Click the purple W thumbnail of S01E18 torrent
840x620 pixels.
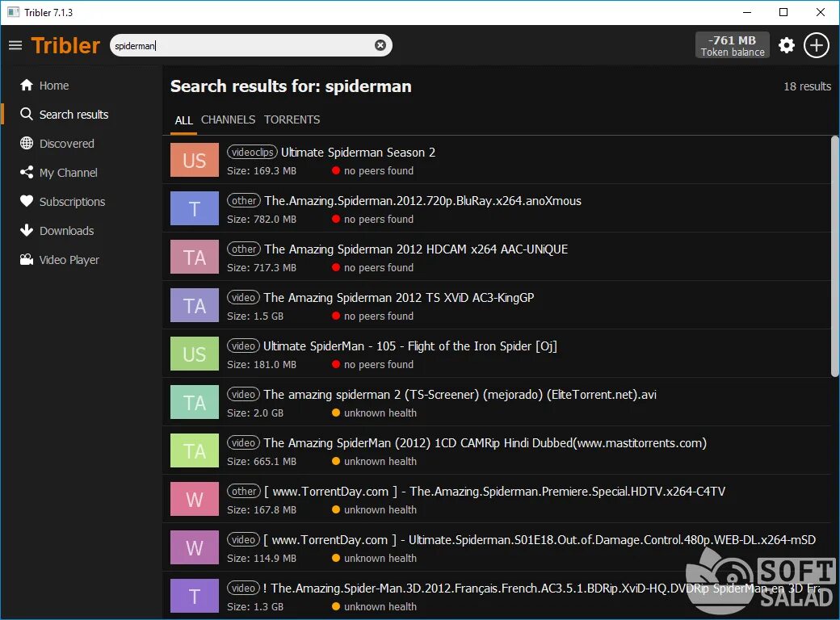195,547
